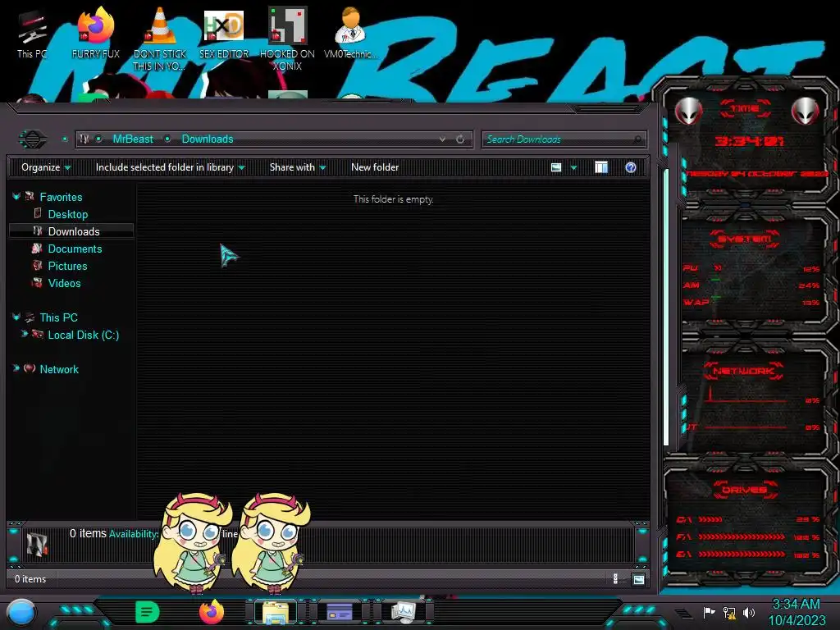Open the purple window taskbar app
Image resolution: width=840 pixels, height=630 pixels.
[x=339, y=612]
